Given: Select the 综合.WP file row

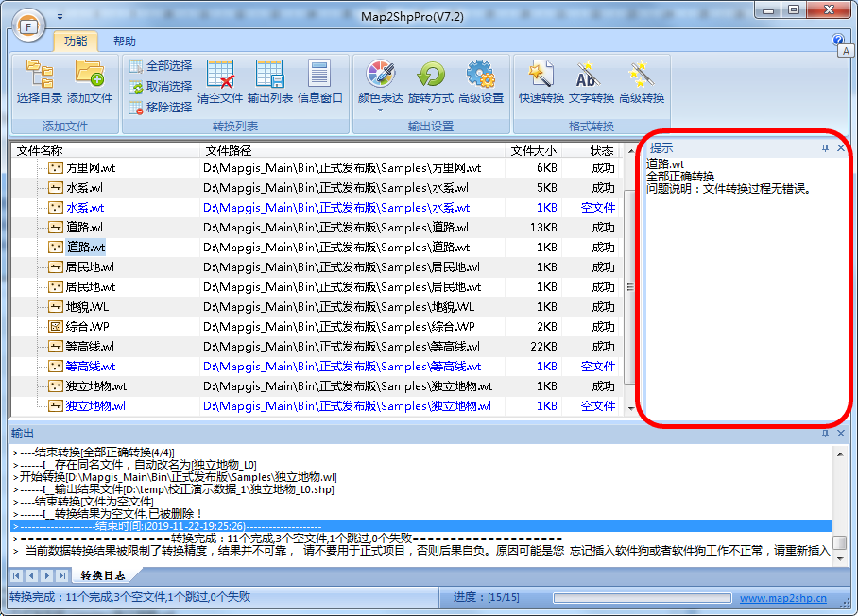Looking at the screenshot, I should point(317,327).
